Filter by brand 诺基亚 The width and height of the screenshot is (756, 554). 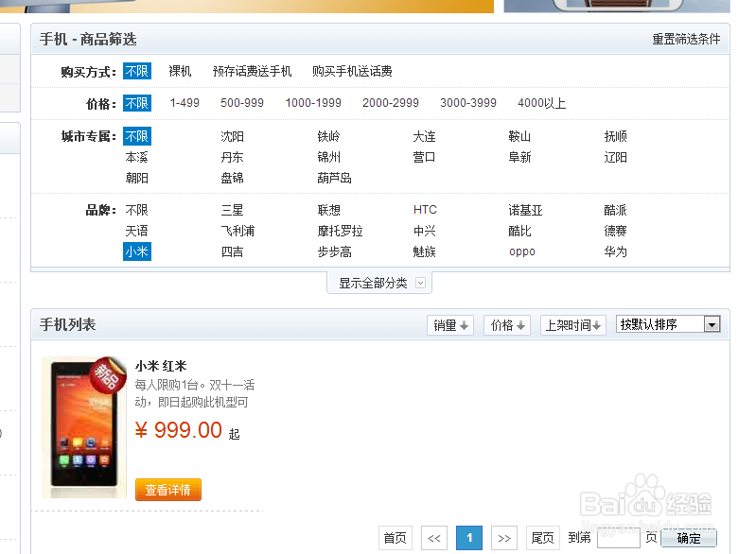525,210
